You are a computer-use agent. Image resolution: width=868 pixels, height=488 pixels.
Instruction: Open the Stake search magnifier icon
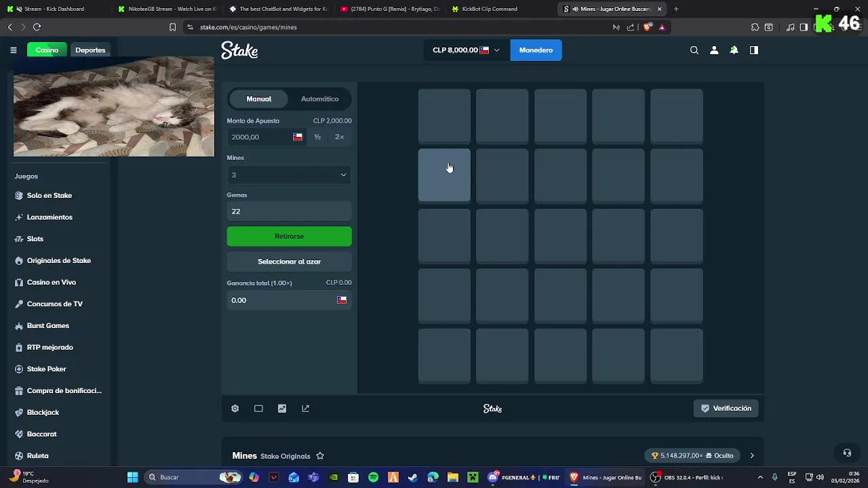click(x=694, y=50)
